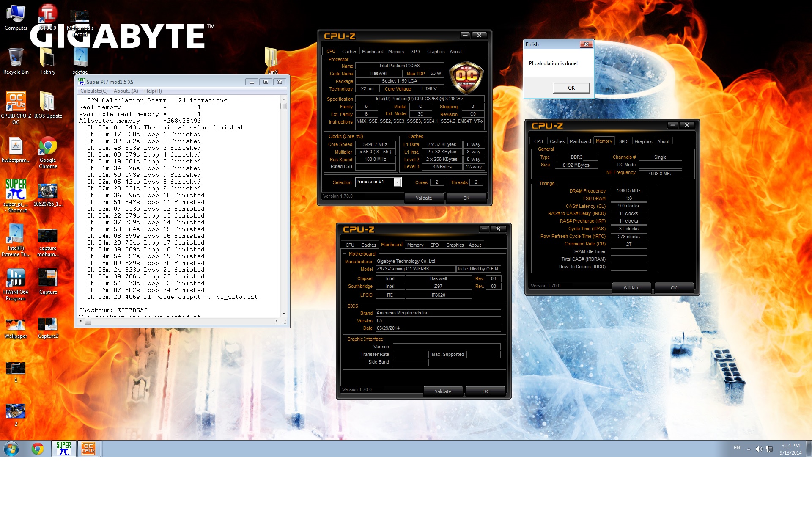Click the DRAM Frequency value 1066.5 MHz

pos(628,191)
